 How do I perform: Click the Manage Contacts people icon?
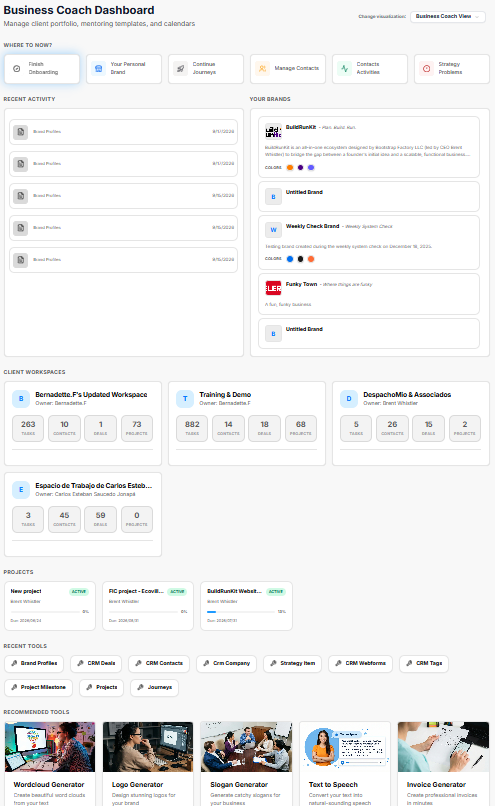[x=262, y=68]
